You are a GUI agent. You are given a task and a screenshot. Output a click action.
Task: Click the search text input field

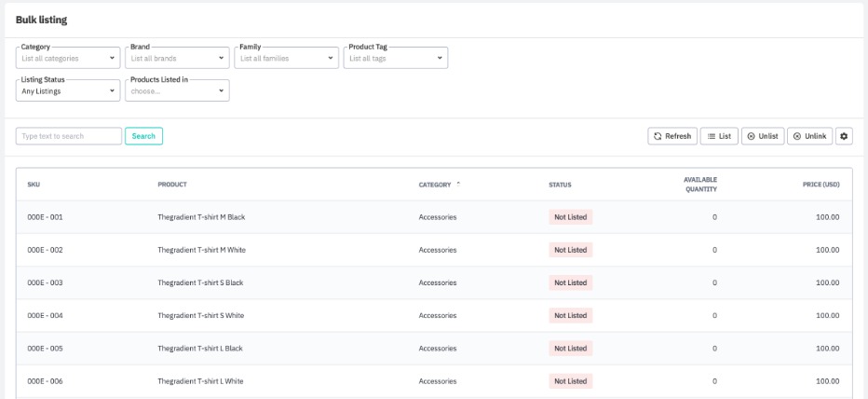[x=69, y=136]
